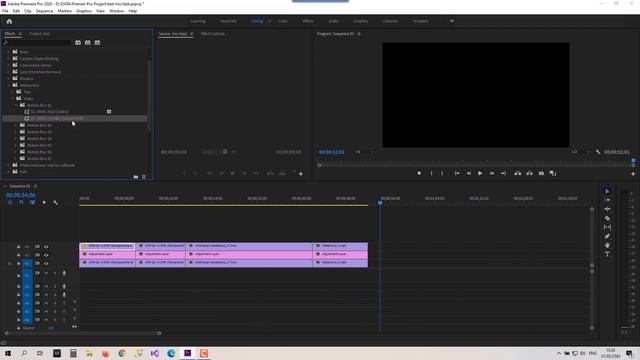Open the Comparison View button
640x360 pixels.
coord(553,173)
